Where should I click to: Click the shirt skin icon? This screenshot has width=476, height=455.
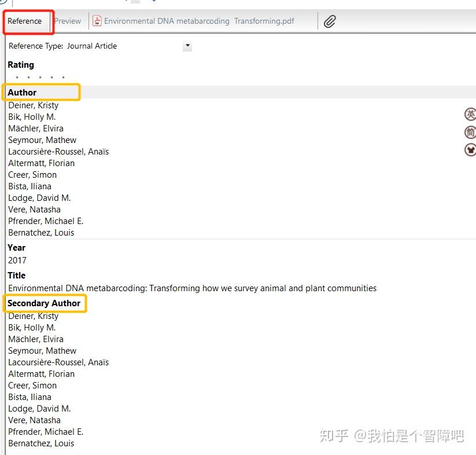pos(470,150)
